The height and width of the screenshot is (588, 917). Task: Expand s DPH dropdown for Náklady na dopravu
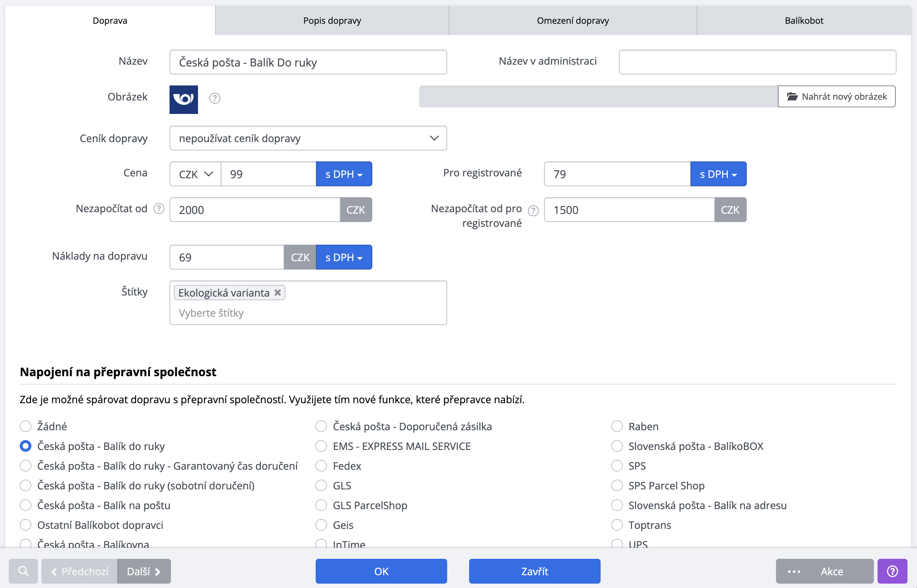pyautogui.click(x=344, y=257)
